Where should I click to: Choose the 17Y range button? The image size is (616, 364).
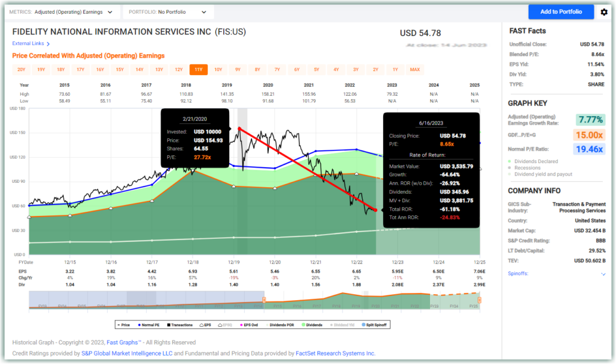point(80,70)
